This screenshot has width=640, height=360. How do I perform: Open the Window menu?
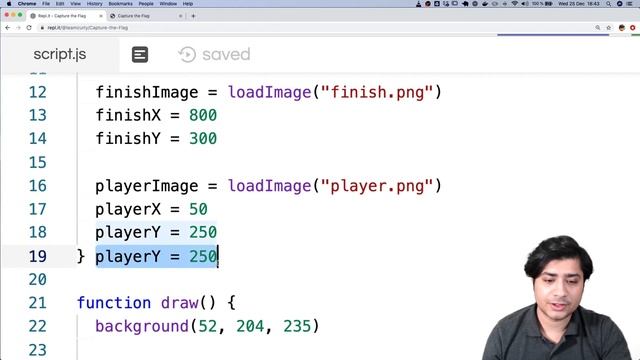coord(168,4)
